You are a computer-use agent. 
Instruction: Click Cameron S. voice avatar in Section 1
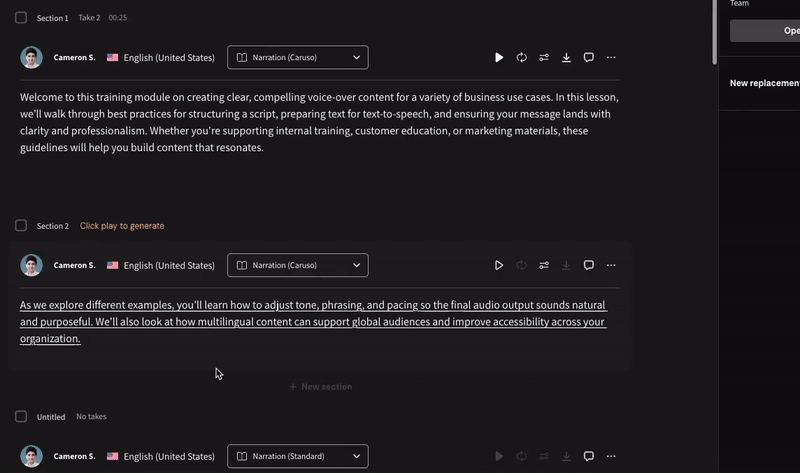(31, 58)
